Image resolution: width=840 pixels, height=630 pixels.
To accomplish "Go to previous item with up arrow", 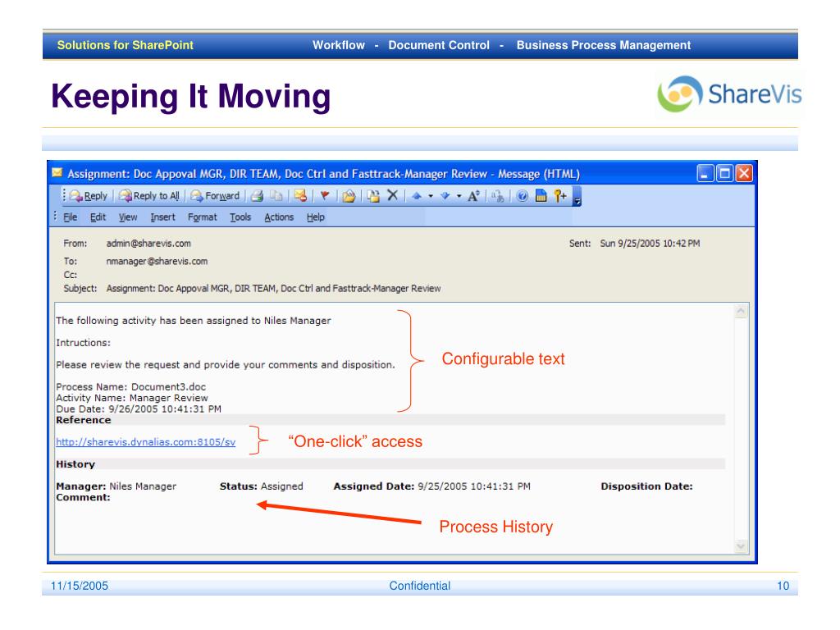I will pyautogui.click(x=417, y=196).
